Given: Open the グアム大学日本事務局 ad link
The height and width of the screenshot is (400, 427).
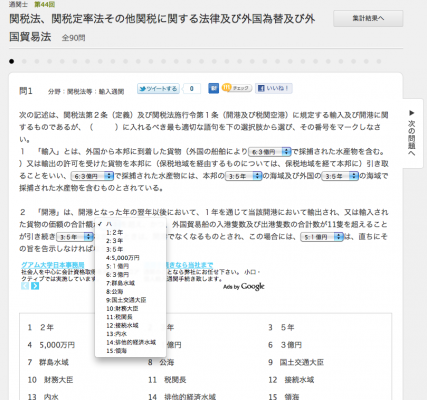Looking at the screenshot, I should (53, 265).
